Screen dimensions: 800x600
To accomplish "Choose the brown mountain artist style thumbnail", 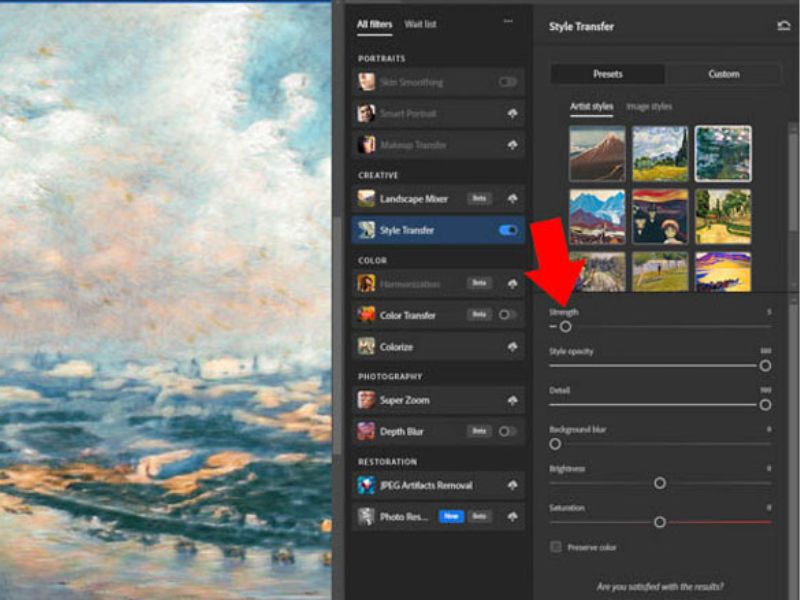I will [x=597, y=154].
